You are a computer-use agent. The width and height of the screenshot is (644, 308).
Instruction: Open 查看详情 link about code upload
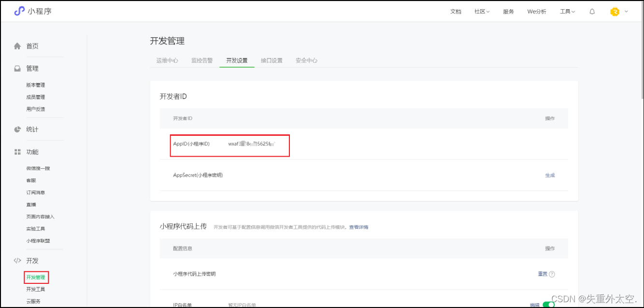coord(358,227)
